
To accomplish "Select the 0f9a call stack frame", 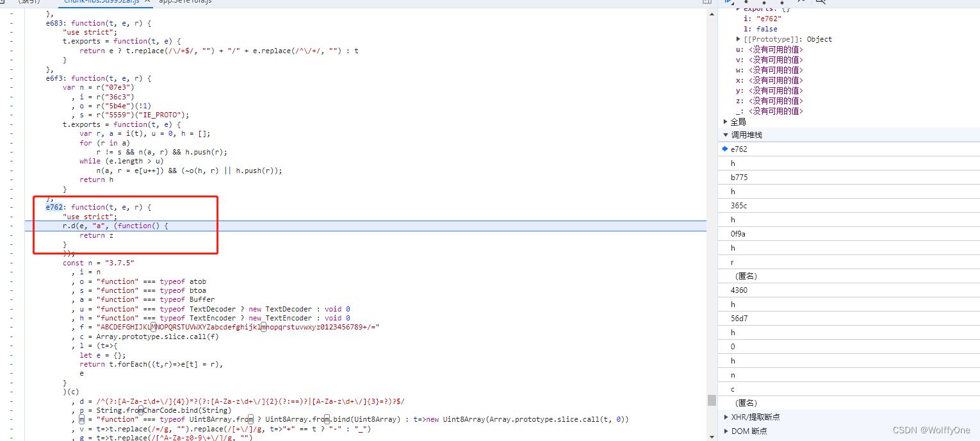I will click(x=849, y=233).
